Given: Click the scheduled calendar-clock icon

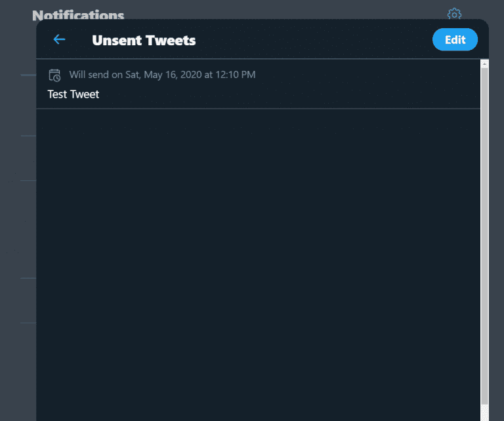Looking at the screenshot, I should point(55,75).
